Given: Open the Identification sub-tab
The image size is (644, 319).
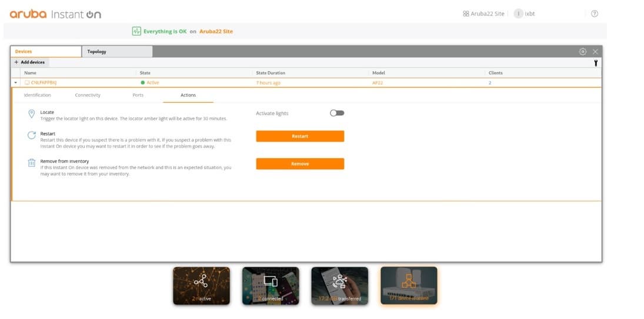Looking at the screenshot, I should [38, 95].
